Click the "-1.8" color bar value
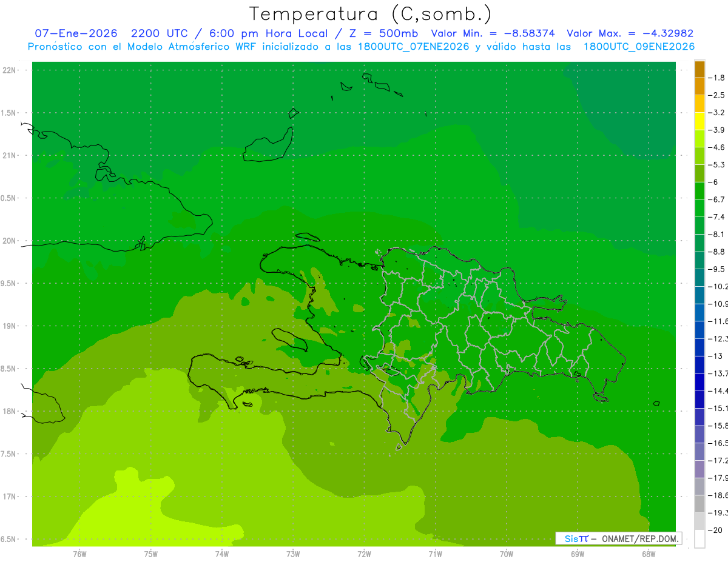The image size is (728, 562). click(x=718, y=78)
